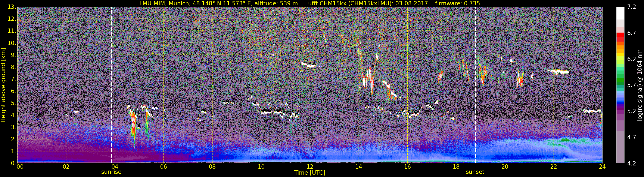Image resolution: width=644 pixels, height=177 pixels.
Task: Click the 'sunset' label below the time axis
Action: [x=475, y=172]
